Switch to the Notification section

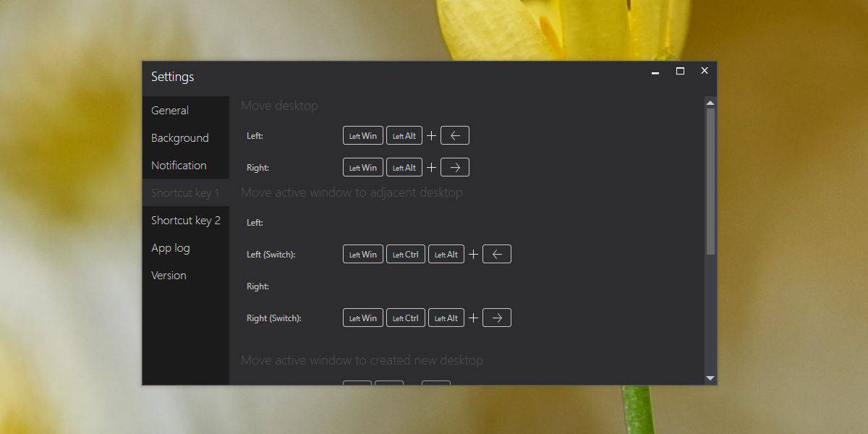point(185,165)
